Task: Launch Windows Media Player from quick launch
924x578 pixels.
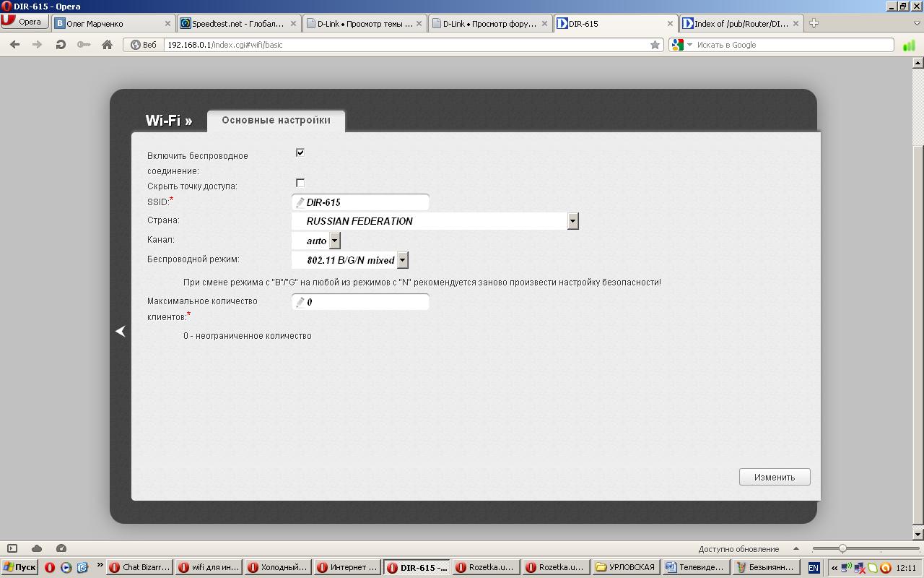Action: point(66,567)
